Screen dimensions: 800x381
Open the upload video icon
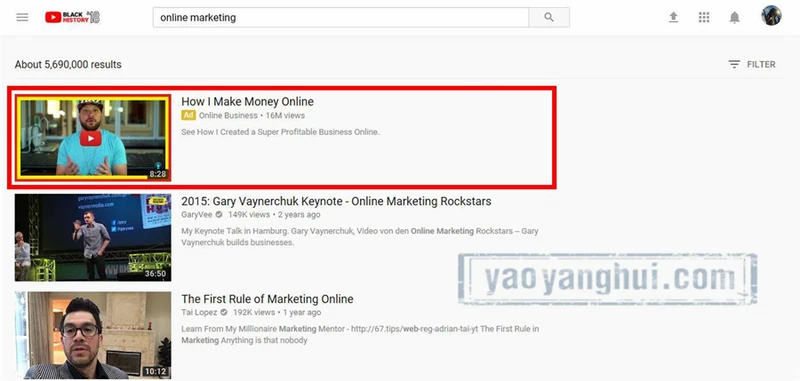tap(673, 17)
